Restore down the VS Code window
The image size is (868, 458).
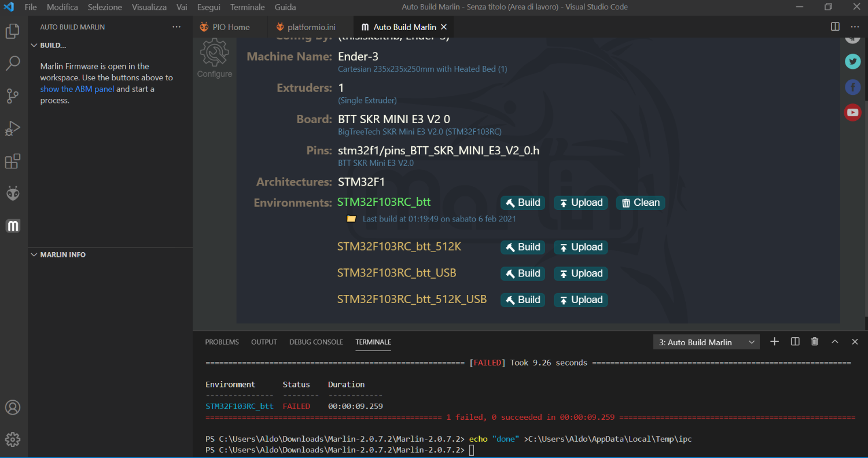828,7
